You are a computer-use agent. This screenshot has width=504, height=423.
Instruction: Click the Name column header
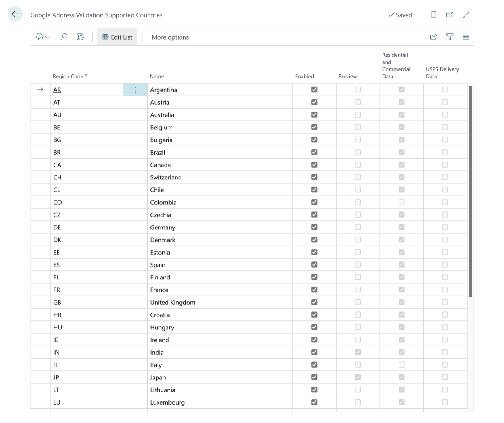coord(157,76)
